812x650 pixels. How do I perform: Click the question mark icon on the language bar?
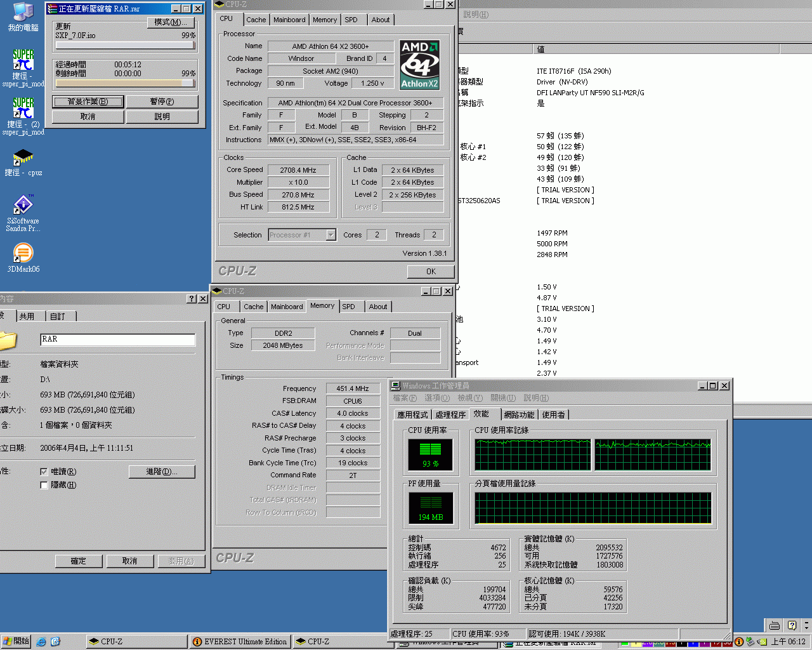[792, 625]
